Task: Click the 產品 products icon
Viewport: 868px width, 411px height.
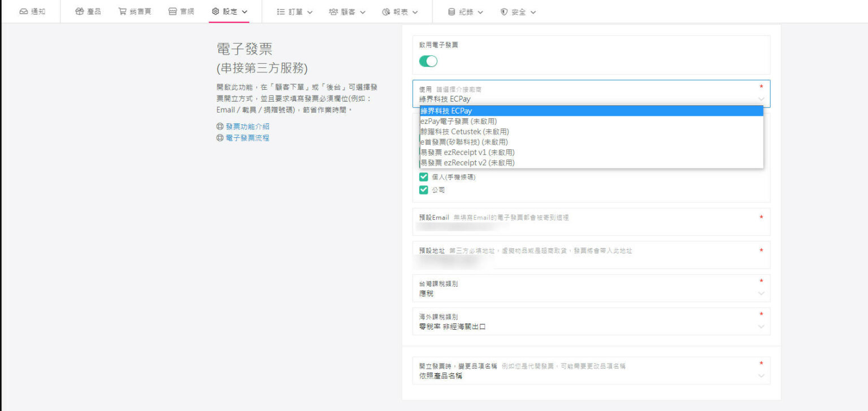Action: pos(79,12)
